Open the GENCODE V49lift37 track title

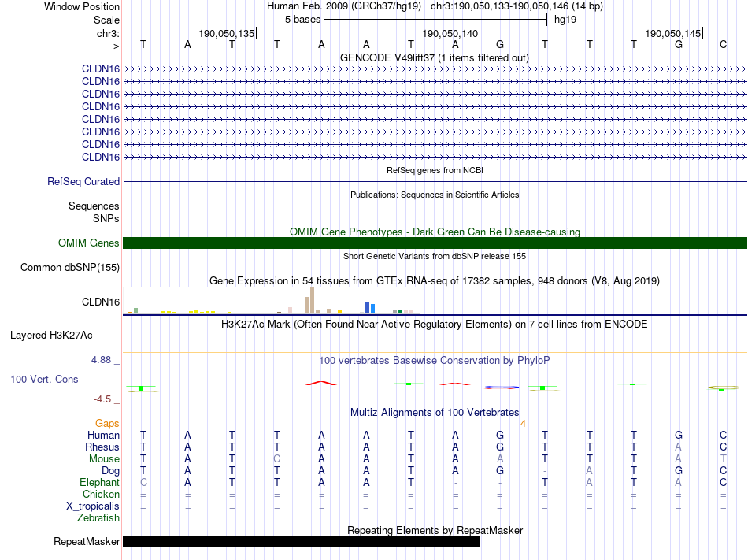(x=435, y=58)
